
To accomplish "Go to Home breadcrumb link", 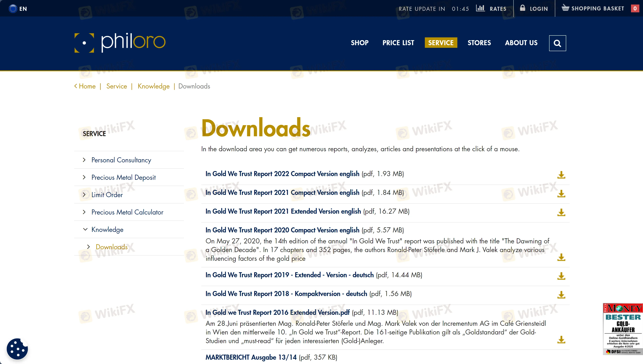I will coord(87,86).
